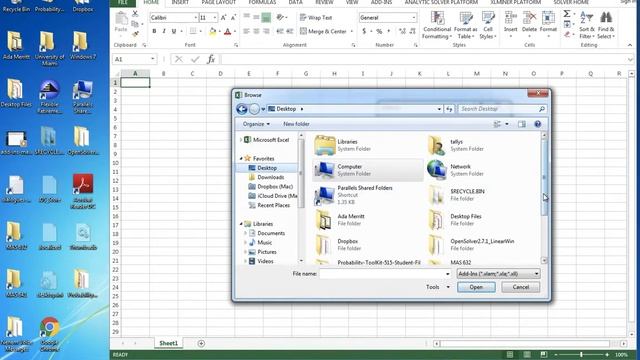Screen dimensions: 640x360
Task: Click the help question mark icon
Action: (538, 124)
